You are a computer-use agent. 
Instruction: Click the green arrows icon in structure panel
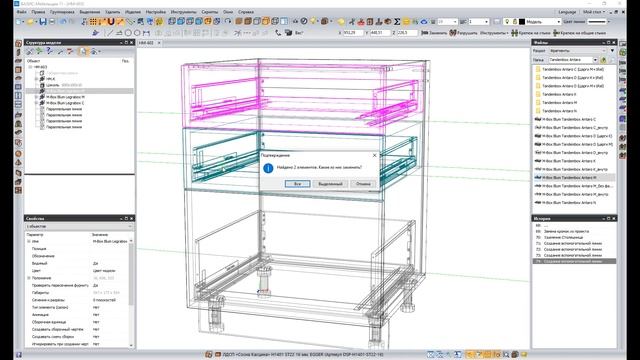point(39,51)
